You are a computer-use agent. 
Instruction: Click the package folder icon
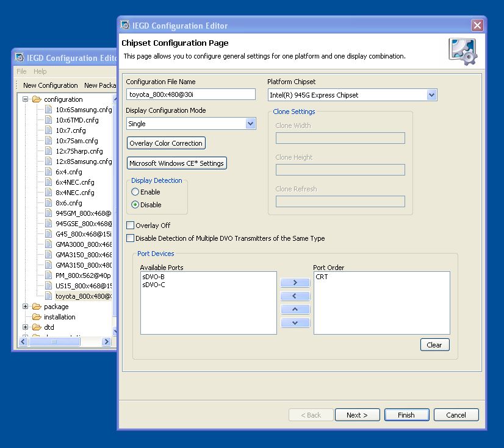37,307
